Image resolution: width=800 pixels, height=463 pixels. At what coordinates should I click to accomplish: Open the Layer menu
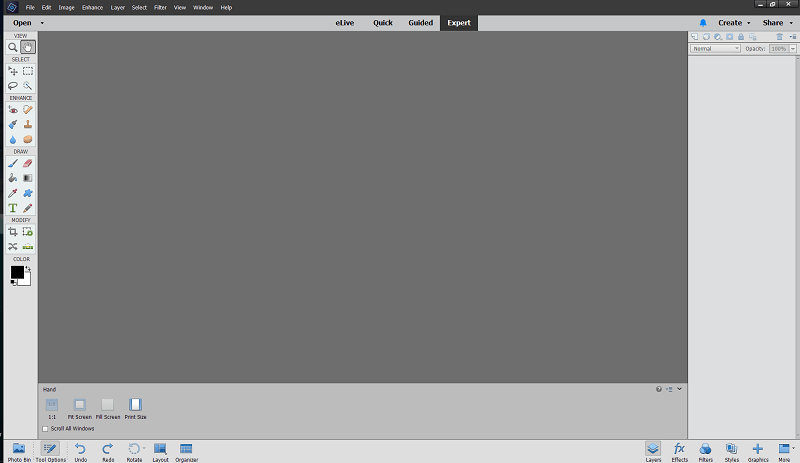(x=118, y=8)
